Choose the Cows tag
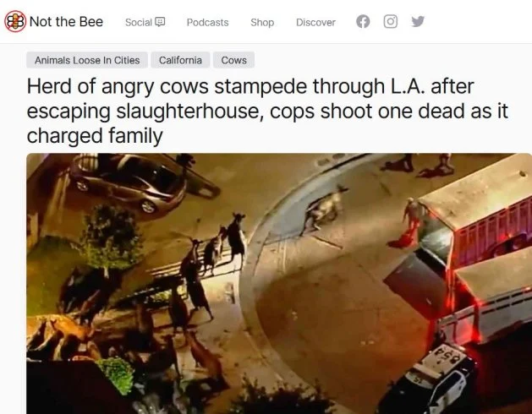This screenshot has height=414, width=532. click(x=233, y=60)
